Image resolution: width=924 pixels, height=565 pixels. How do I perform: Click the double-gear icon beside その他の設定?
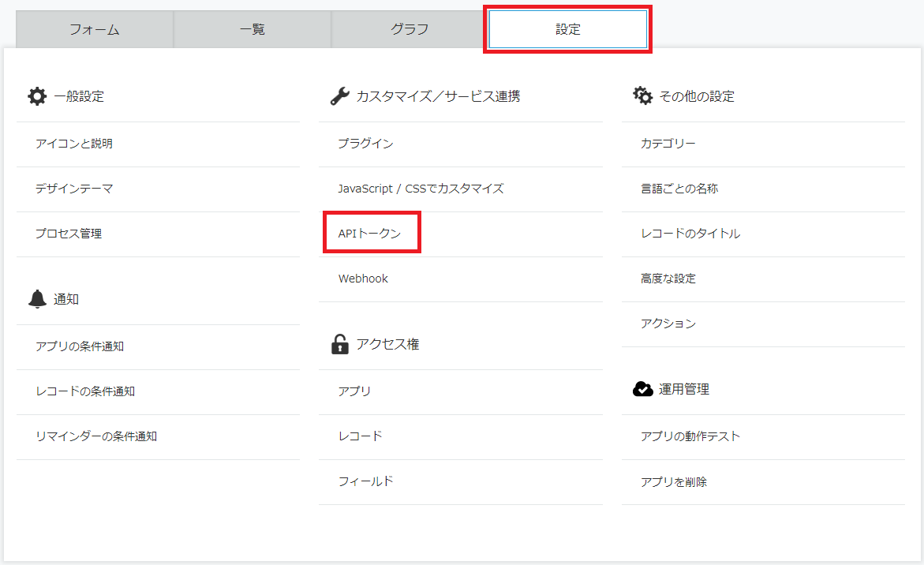pos(642,96)
